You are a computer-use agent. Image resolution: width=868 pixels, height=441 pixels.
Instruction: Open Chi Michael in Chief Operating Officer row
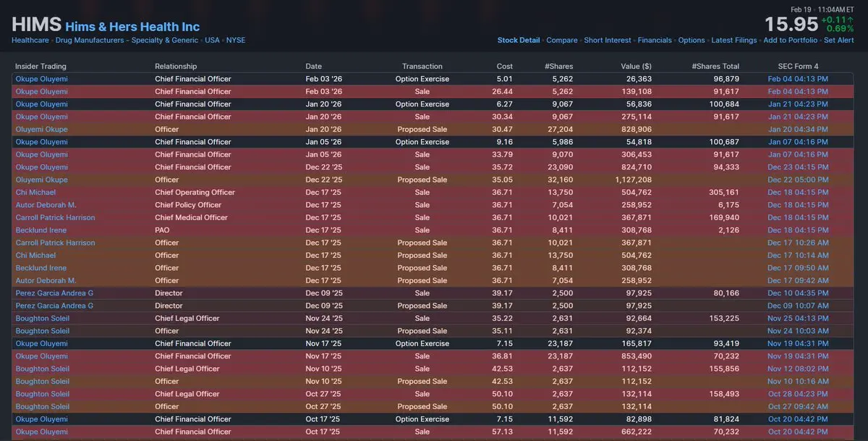click(35, 193)
